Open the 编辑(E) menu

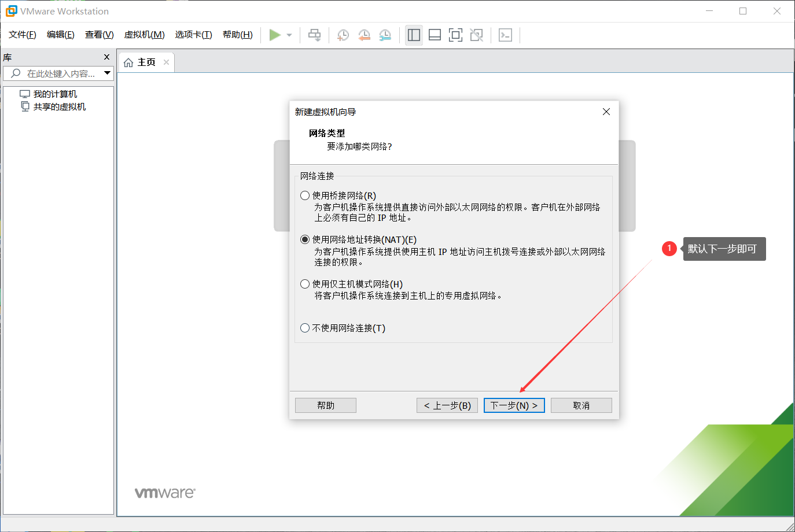pyautogui.click(x=61, y=35)
